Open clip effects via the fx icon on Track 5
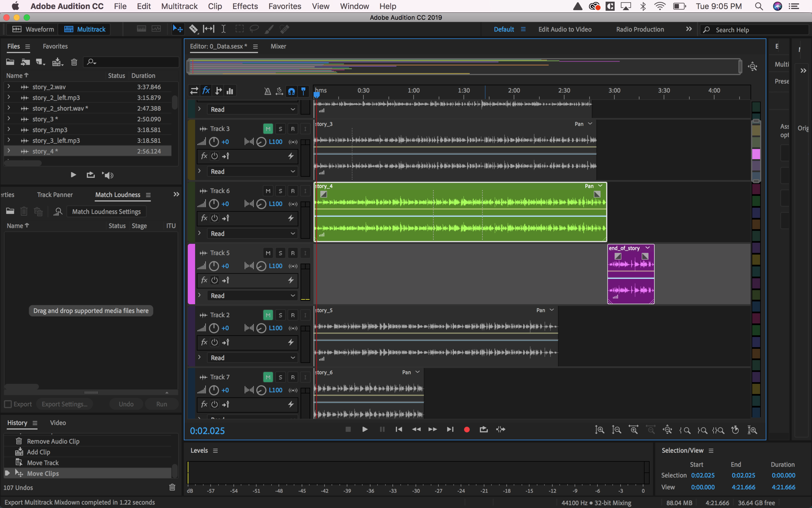This screenshot has height=508, width=812. point(204,280)
